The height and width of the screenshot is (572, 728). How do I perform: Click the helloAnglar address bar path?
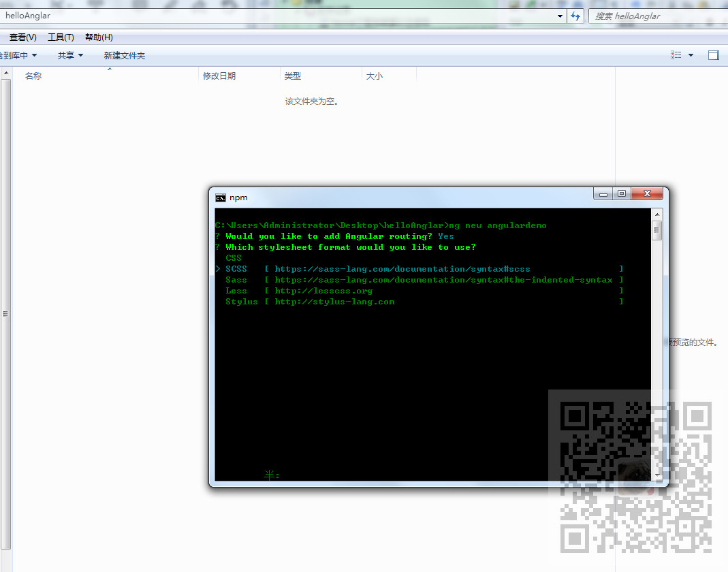click(x=28, y=16)
